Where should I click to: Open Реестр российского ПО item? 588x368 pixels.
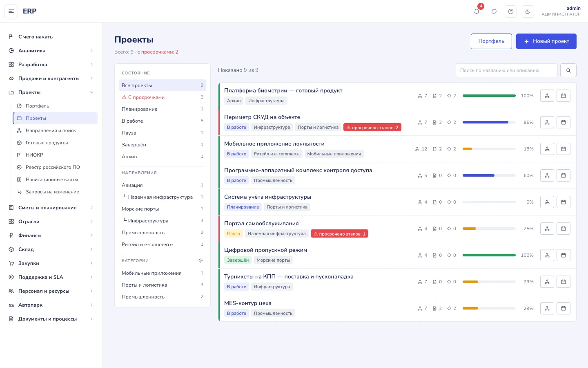pos(55,167)
